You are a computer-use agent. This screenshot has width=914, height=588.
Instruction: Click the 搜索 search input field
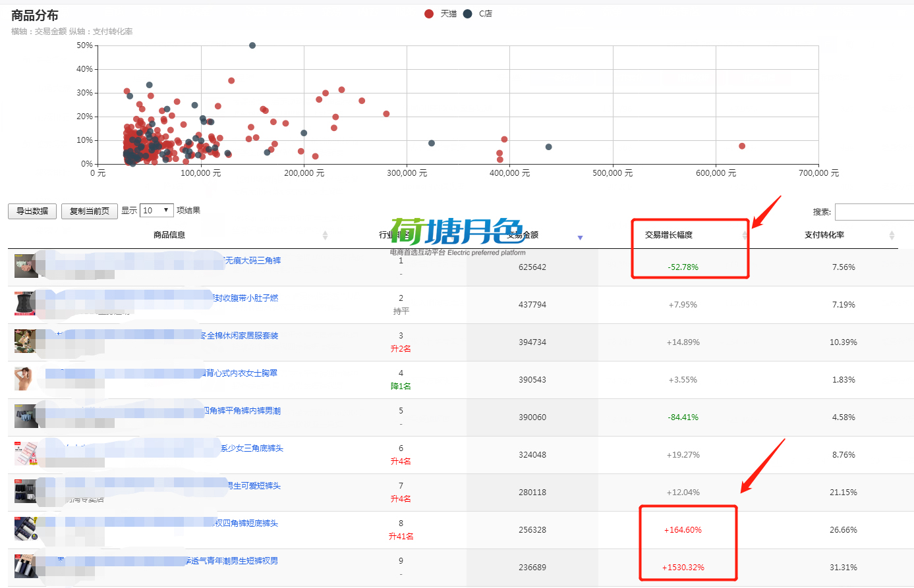point(874,212)
